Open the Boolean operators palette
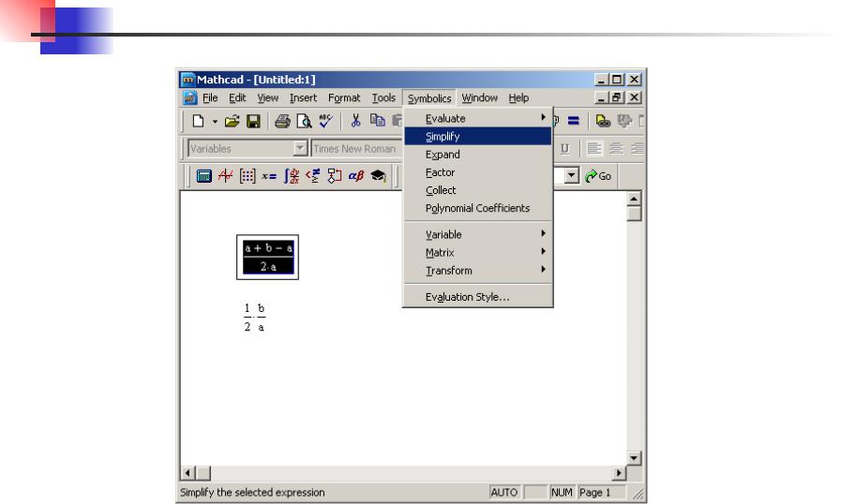The height and width of the screenshot is (504, 841). [x=313, y=176]
